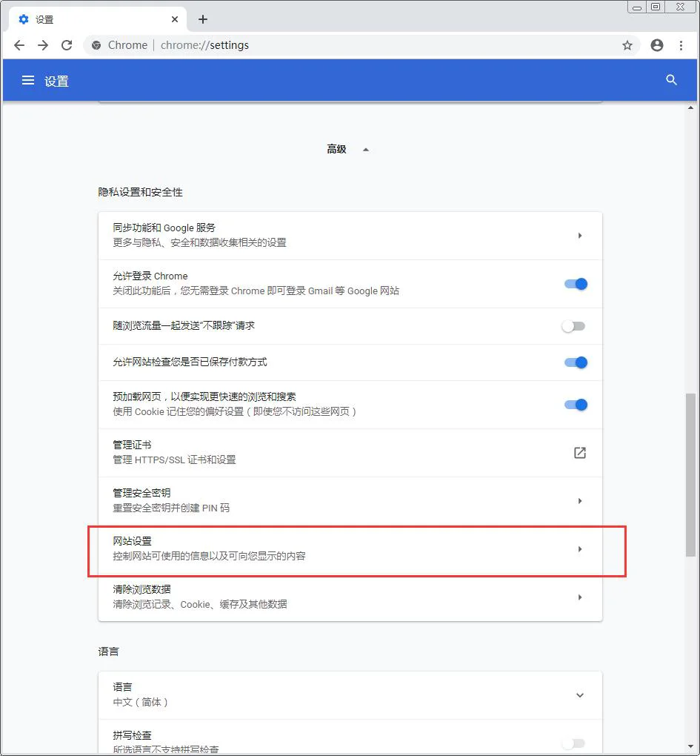Click the search settings magnifier icon
The width and height of the screenshot is (700, 756).
coord(671,80)
